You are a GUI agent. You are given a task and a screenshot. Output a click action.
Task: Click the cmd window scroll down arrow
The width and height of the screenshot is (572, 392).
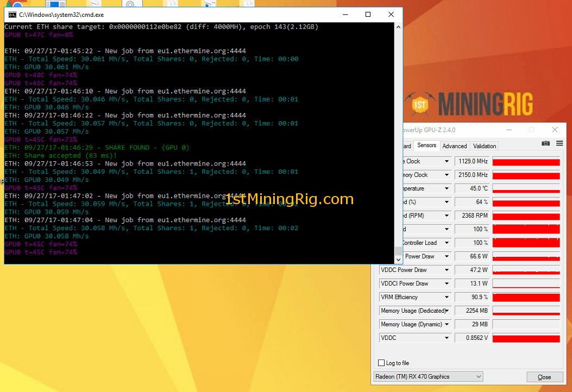click(398, 260)
